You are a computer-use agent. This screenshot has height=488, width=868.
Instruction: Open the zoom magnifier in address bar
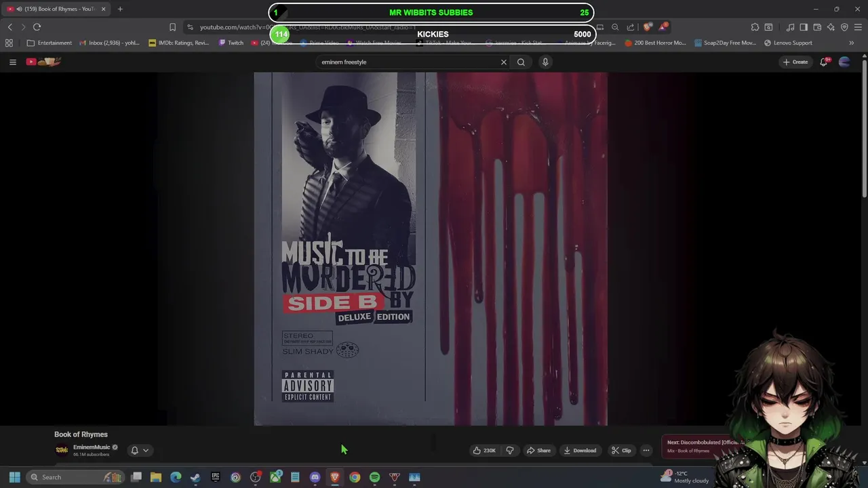615,27
